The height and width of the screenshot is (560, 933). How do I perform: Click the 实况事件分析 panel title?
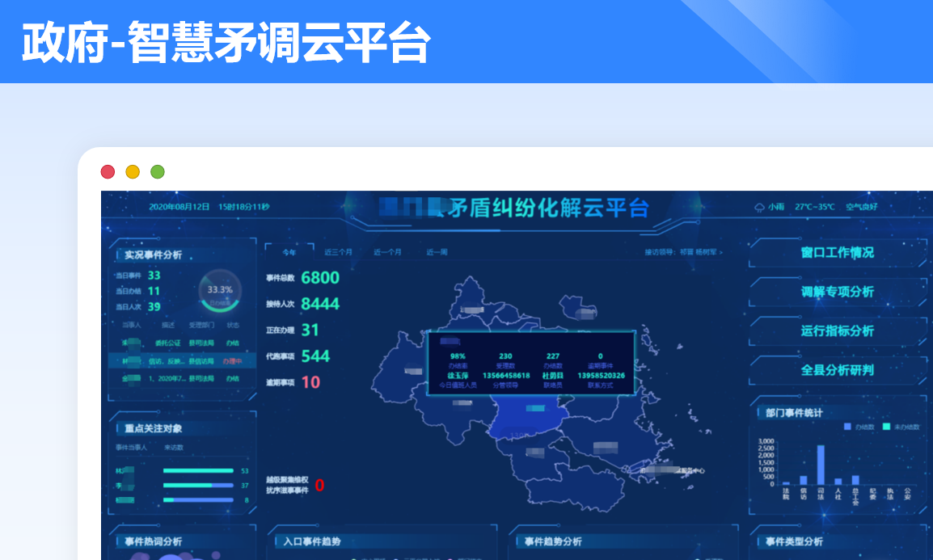click(153, 255)
